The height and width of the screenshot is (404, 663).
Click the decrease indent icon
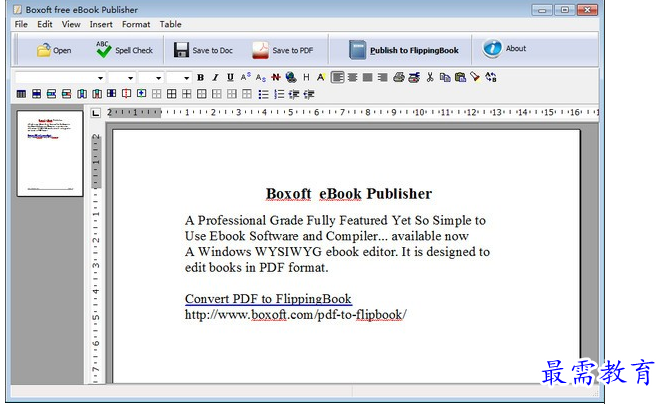(x=294, y=94)
